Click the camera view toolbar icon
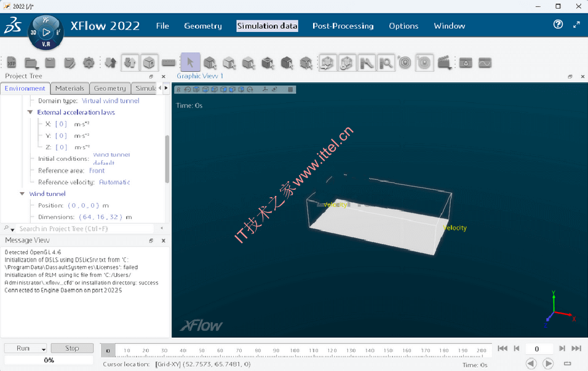Screen dimensions: 588x371 466,63
